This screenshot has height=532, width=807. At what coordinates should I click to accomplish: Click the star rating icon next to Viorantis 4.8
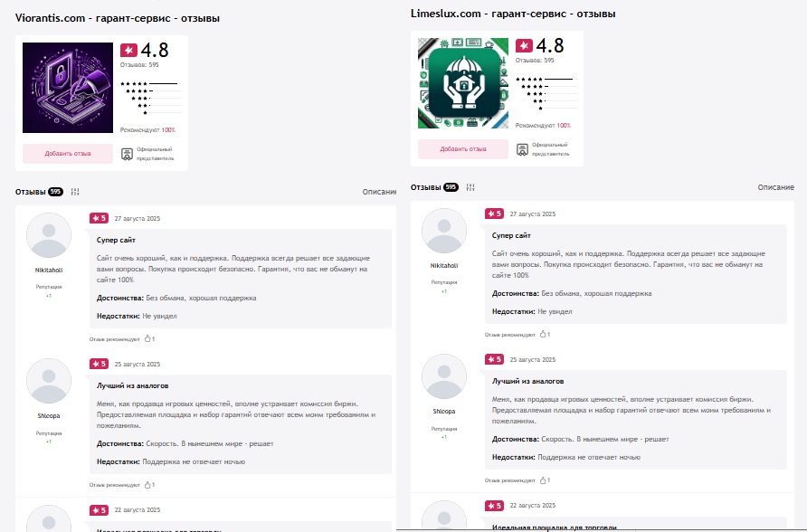coord(128,50)
